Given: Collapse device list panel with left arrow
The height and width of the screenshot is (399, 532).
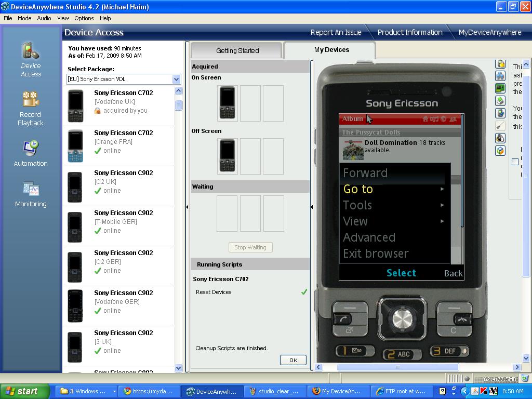Looking at the screenshot, I should click(x=187, y=207).
